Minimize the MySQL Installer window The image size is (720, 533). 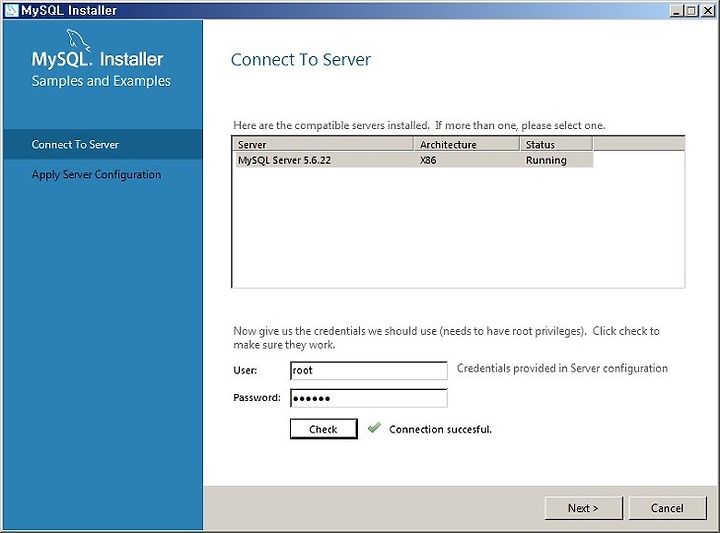[676, 11]
